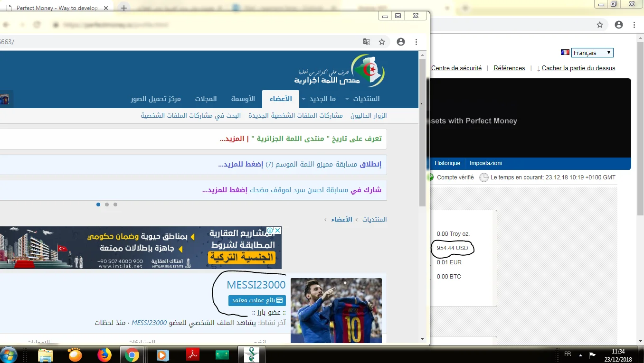Open Firefox from the taskbar

coord(104,354)
